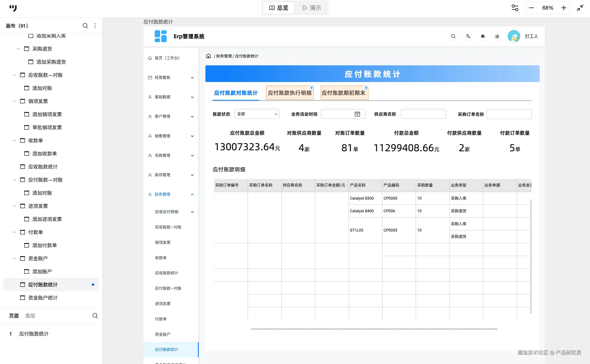Viewport: 590px width, 364px height.
Task: Click the canvas search magnifier icon
Action: point(85,26)
